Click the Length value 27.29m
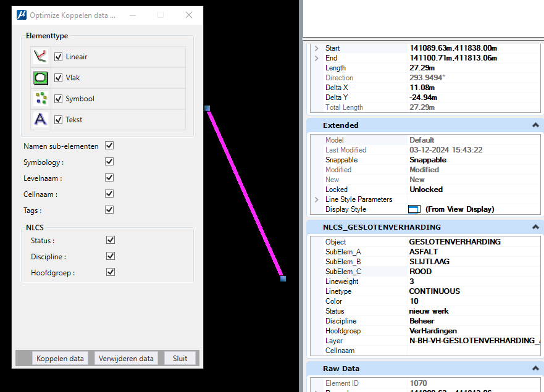This screenshot has height=392, width=544. (422, 68)
